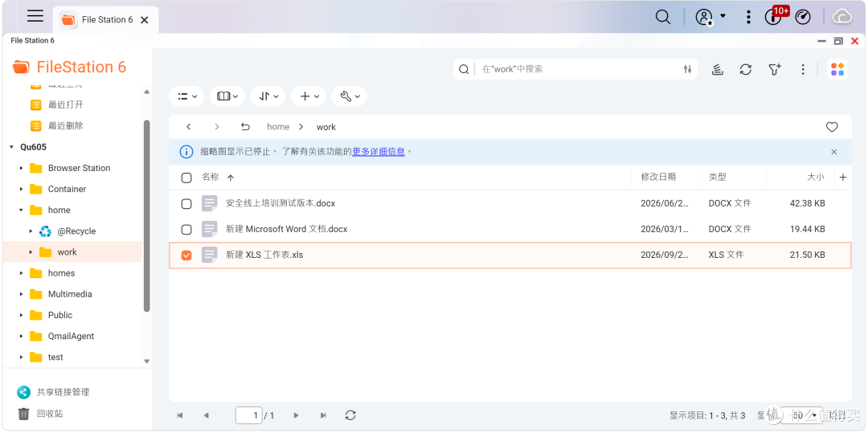The width and height of the screenshot is (868, 433).
Task: Open the cloud icon in top bar
Action: (x=842, y=17)
